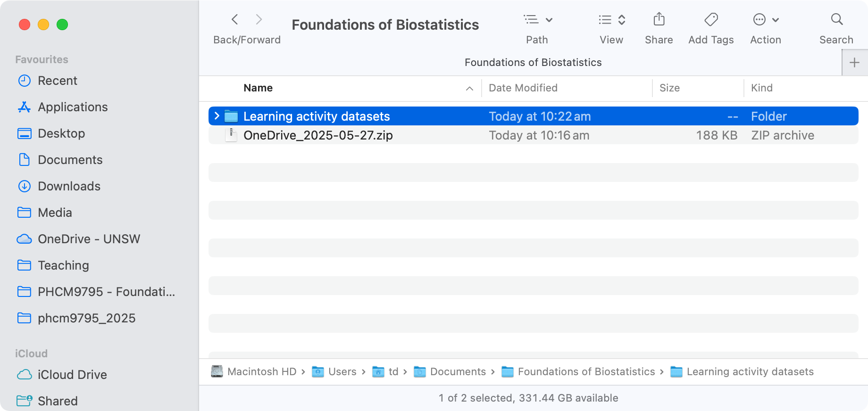Click the Share toolbar icon

[659, 20]
